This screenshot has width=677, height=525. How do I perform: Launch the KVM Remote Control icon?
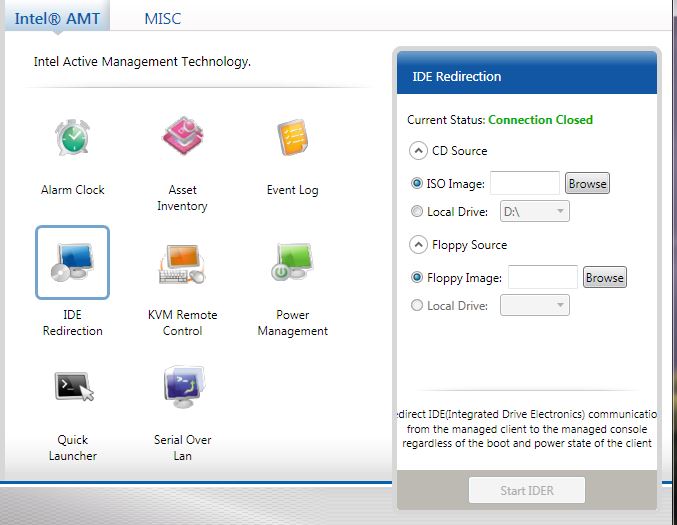click(182, 263)
